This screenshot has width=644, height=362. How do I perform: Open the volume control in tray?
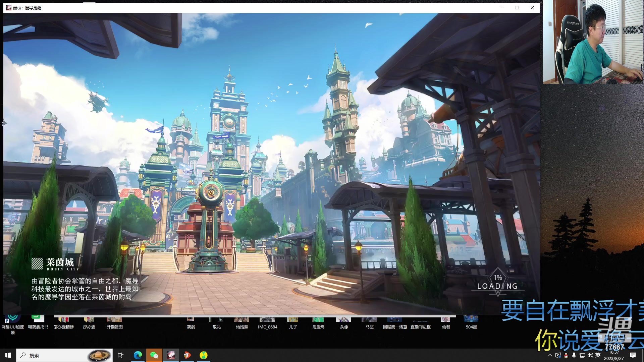click(x=590, y=355)
